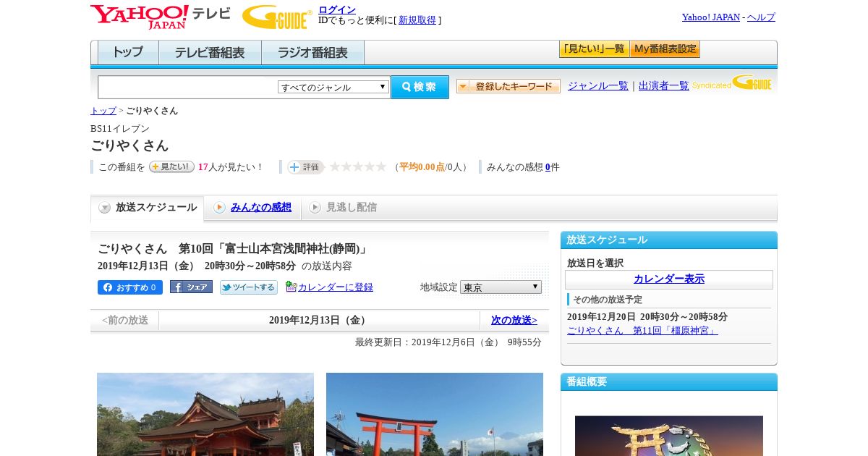Screen dimensions: 868x456
Task: Click the Syndicated G-GUIDE logo
Action: [732, 83]
